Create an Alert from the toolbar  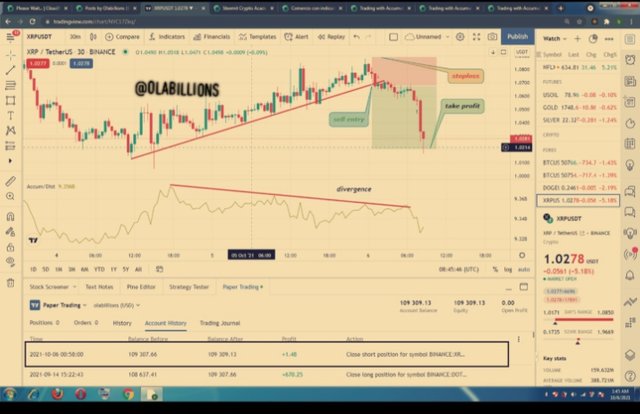tap(296, 37)
